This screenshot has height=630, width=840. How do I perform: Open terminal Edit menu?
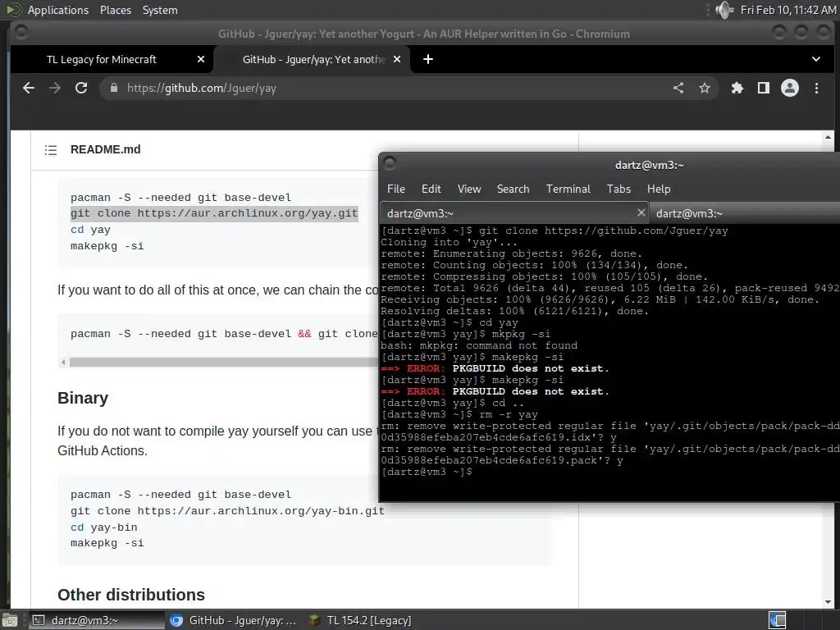point(431,189)
